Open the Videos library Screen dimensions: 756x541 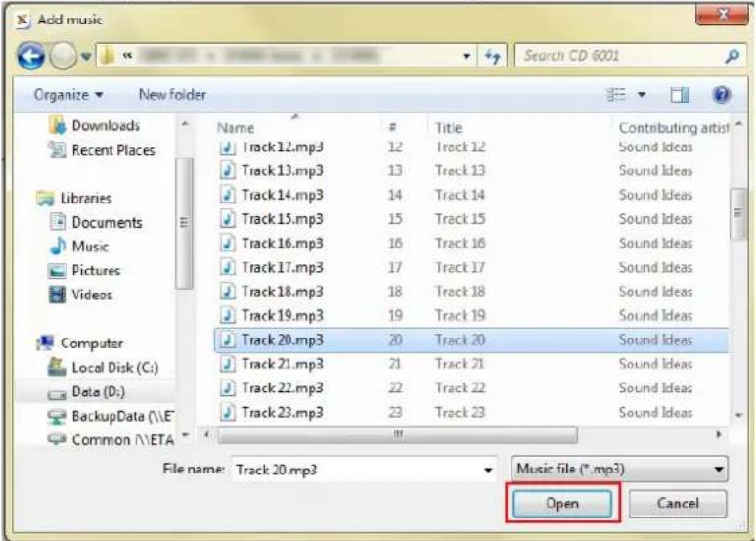[x=80, y=294]
